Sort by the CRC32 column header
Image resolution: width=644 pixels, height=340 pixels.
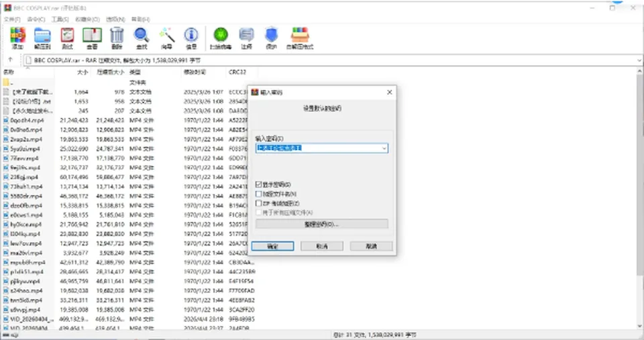tap(238, 72)
